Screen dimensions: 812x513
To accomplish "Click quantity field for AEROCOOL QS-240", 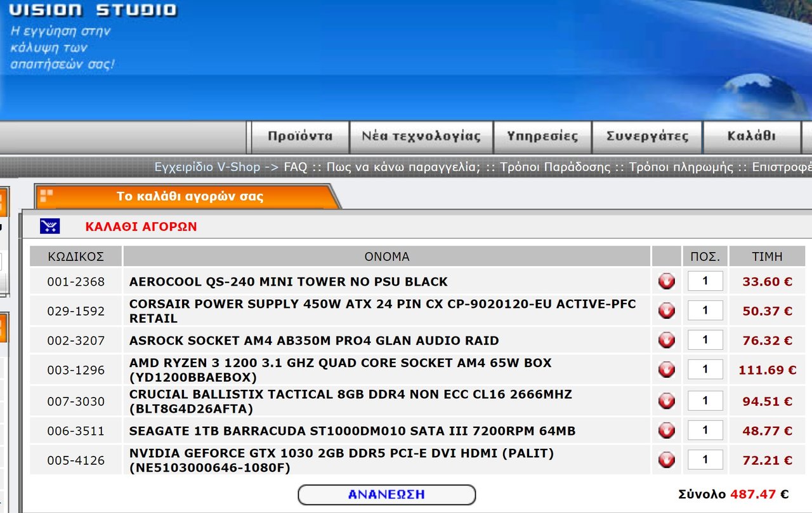I will 705,281.
